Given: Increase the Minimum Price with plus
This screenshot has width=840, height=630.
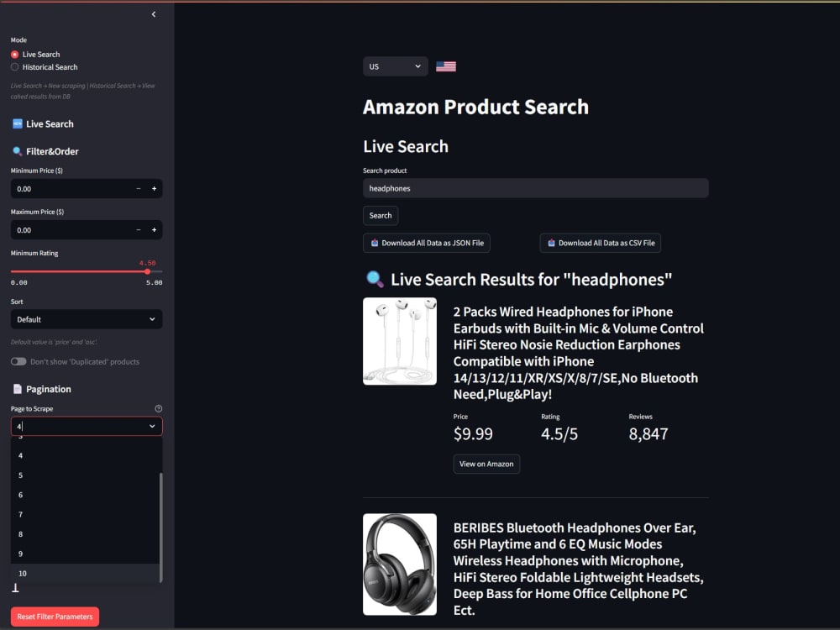Looking at the screenshot, I should click(155, 188).
